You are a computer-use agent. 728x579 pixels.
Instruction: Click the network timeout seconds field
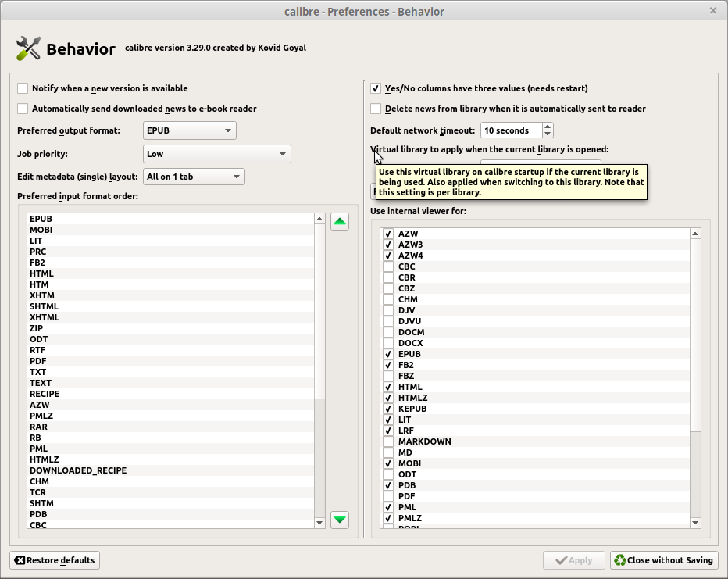click(511, 130)
